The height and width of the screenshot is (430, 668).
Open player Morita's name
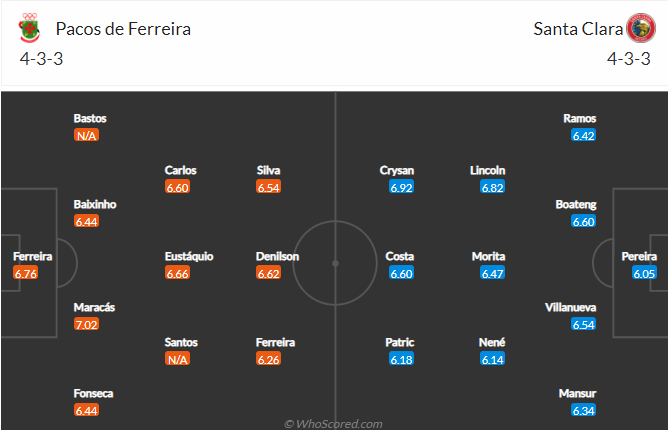coord(488,256)
